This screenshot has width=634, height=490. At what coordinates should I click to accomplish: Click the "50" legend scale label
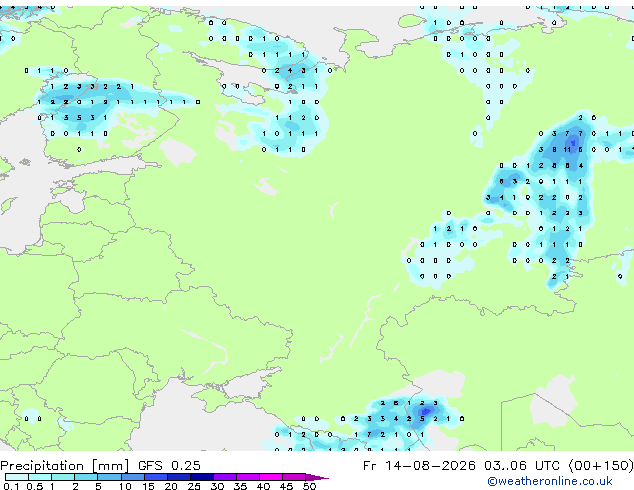[309, 486]
